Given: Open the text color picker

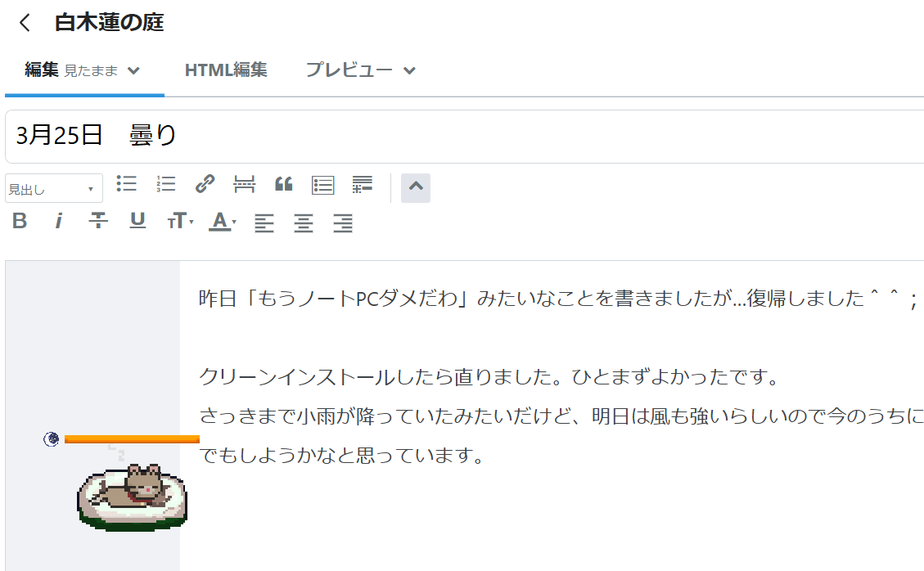Looking at the screenshot, I should click(222, 222).
